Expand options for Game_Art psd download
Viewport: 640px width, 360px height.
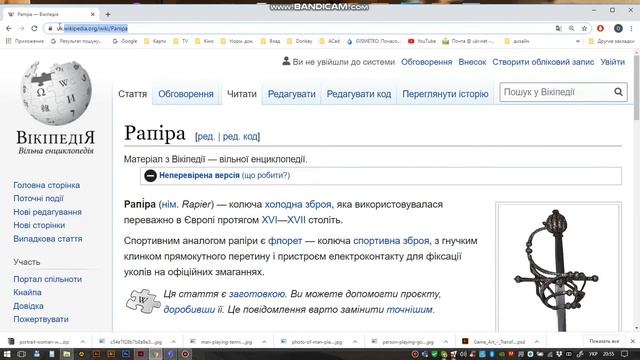[537, 342]
